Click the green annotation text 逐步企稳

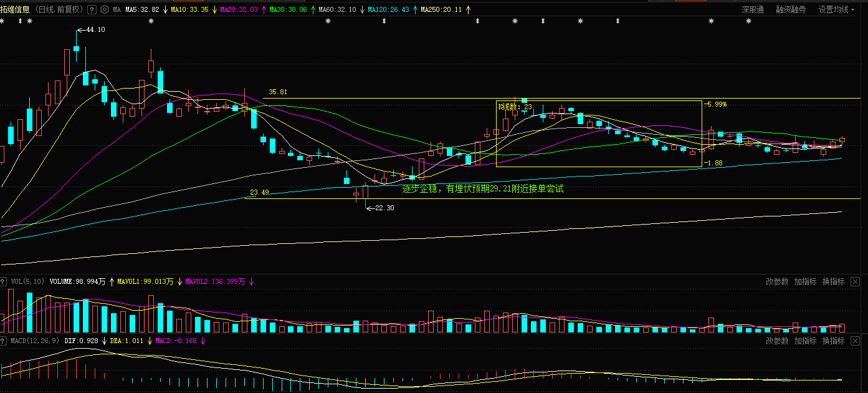pos(419,188)
